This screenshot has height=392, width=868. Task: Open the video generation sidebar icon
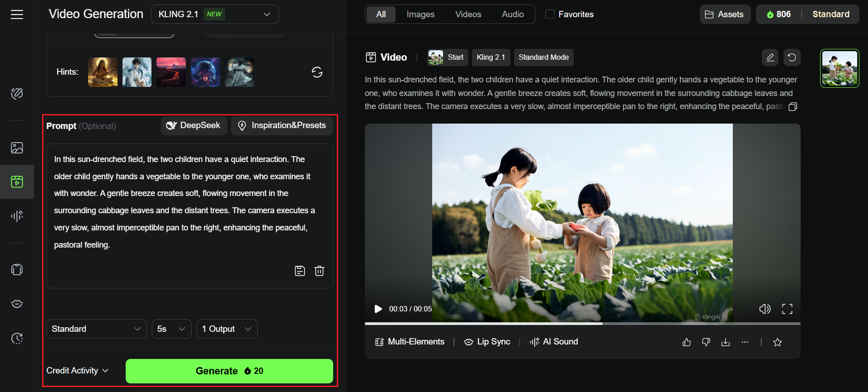coord(17,182)
